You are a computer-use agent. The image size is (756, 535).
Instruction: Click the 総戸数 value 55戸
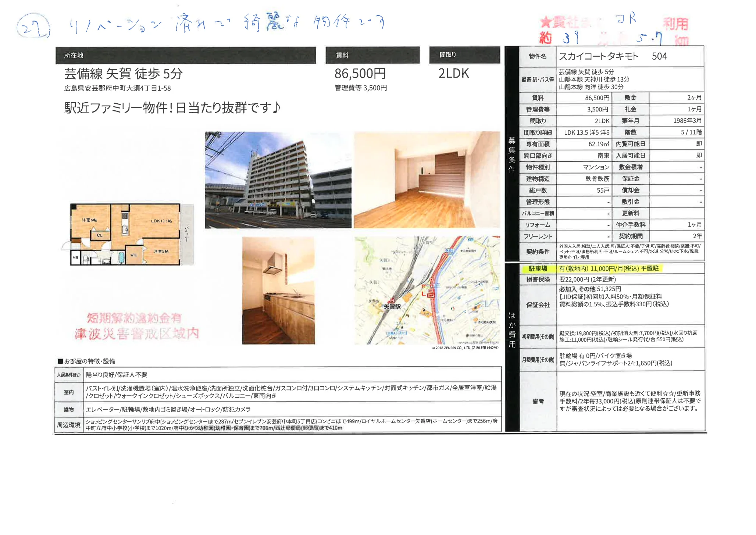click(603, 190)
